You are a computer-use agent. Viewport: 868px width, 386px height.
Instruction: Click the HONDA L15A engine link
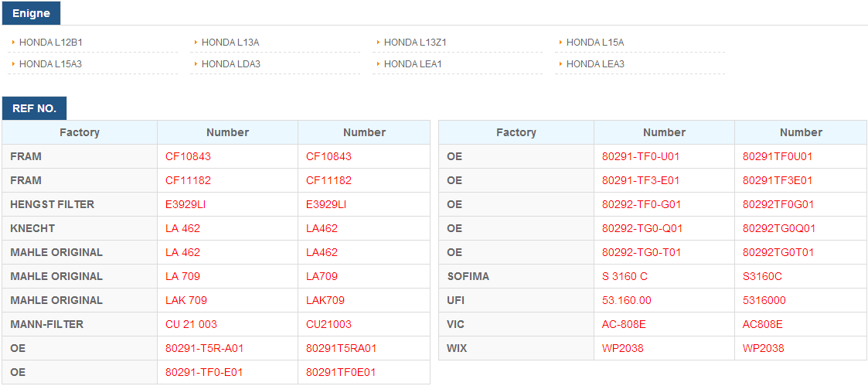595,42
